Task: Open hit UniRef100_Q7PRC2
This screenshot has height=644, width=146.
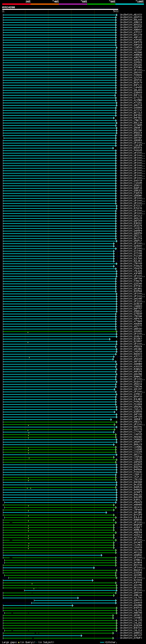Action: [x=131, y=394]
